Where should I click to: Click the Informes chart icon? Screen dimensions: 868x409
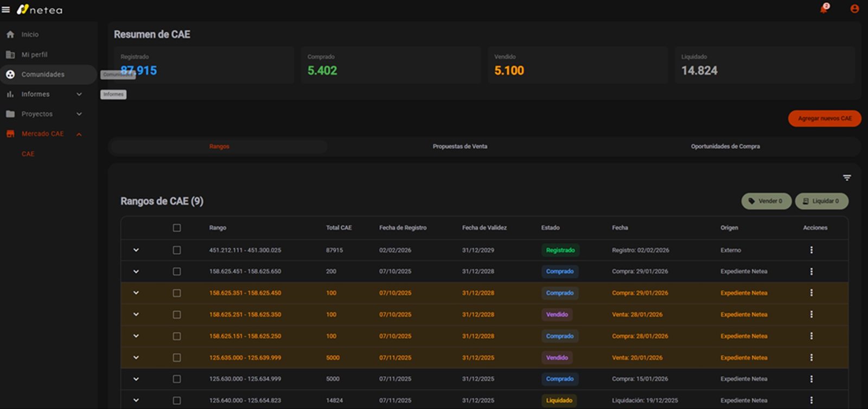[10, 95]
